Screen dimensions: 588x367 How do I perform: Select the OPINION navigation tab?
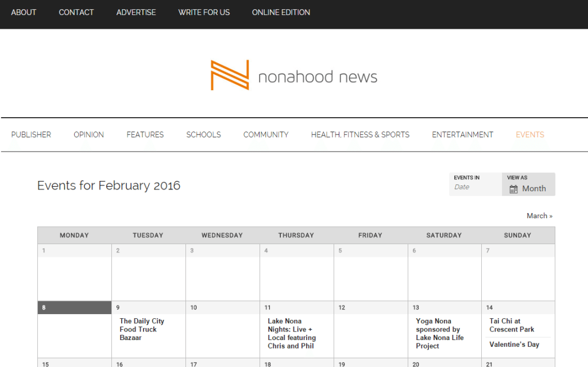tap(88, 134)
